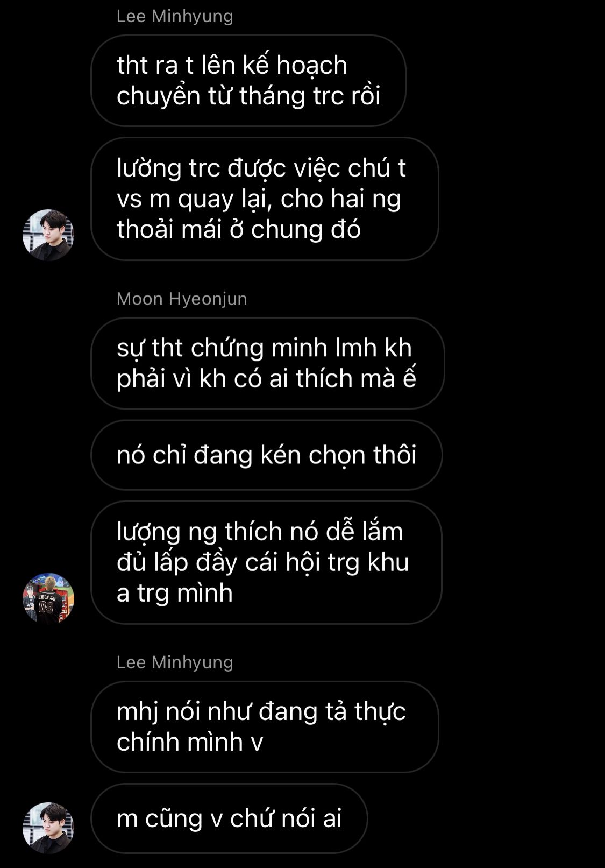The height and width of the screenshot is (868, 605).
Task: Click the line 'đủ lấp đầy cái hội trg khu'
Action: (263, 563)
